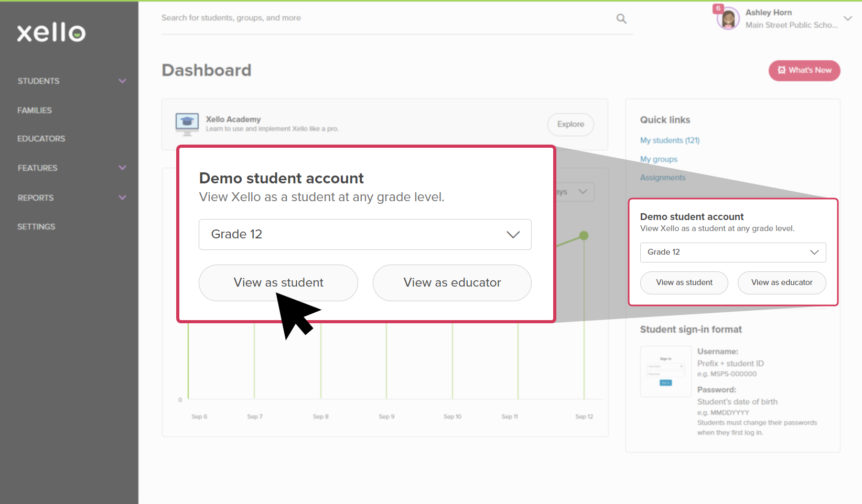Open Students in the sidebar

38,81
